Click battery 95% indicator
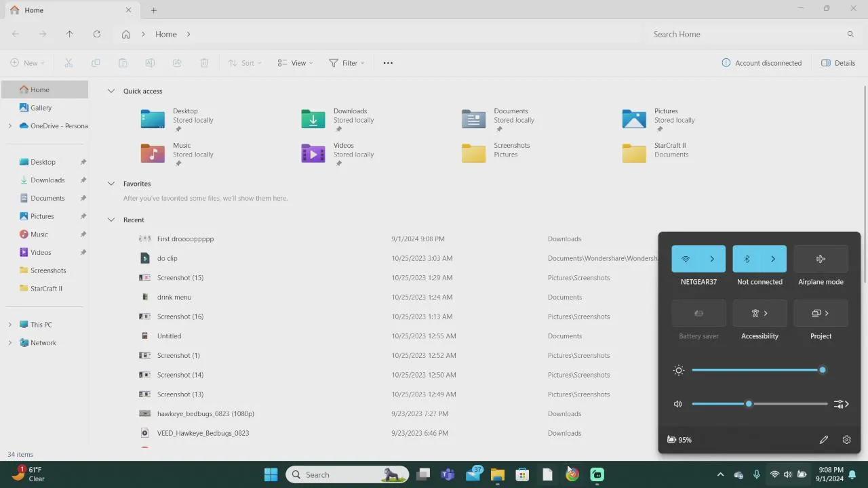The height and width of the screenshot is (488, 868). (679, 440)
